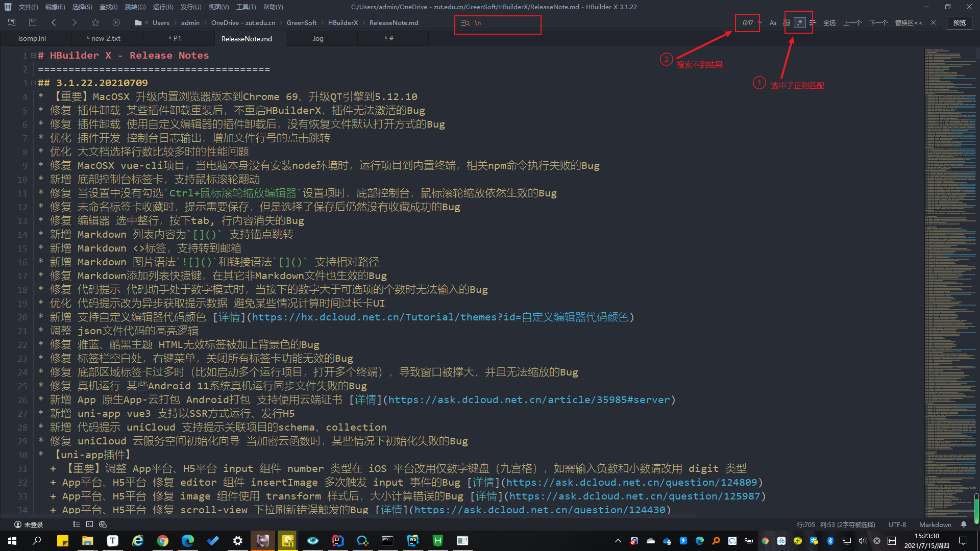
Task: Click the run play circle icon
Action: coord(116,23)
